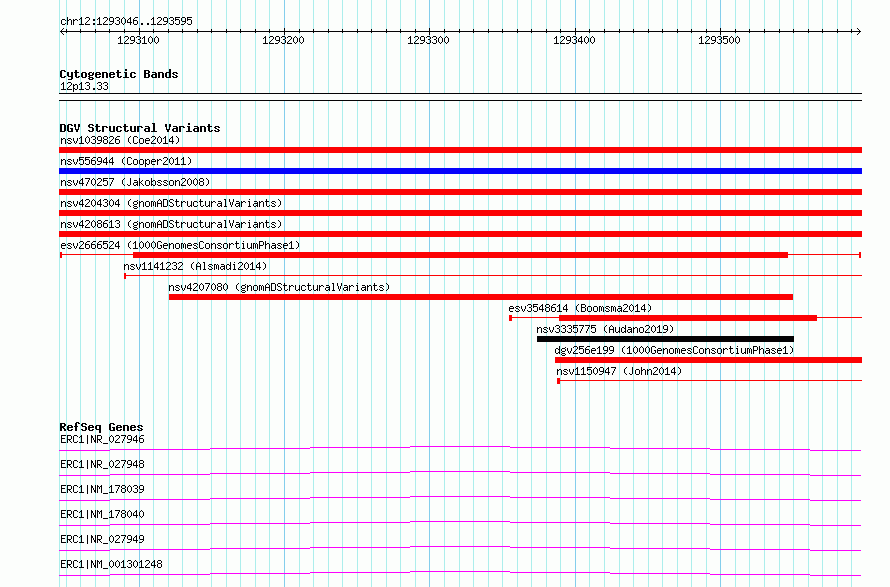Select the nsv1150947 (John2014) variant line
Screen dimensions: 890x587
[x=710, y=381]
